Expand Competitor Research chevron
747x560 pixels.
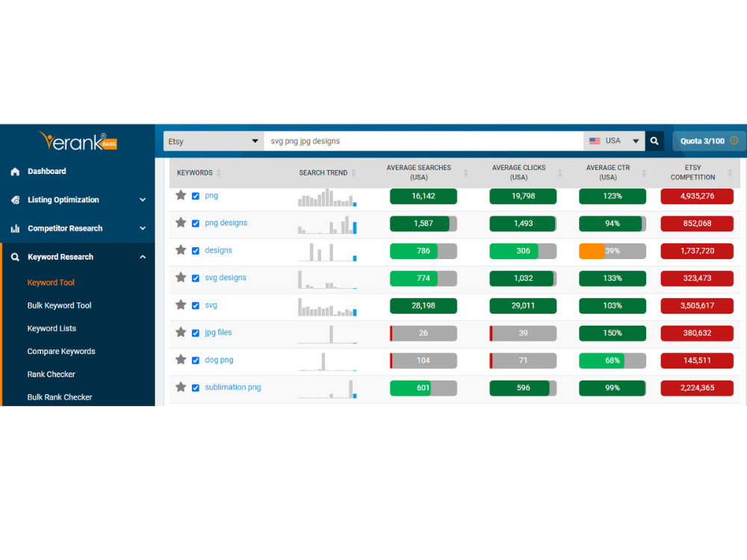point(143,228)
